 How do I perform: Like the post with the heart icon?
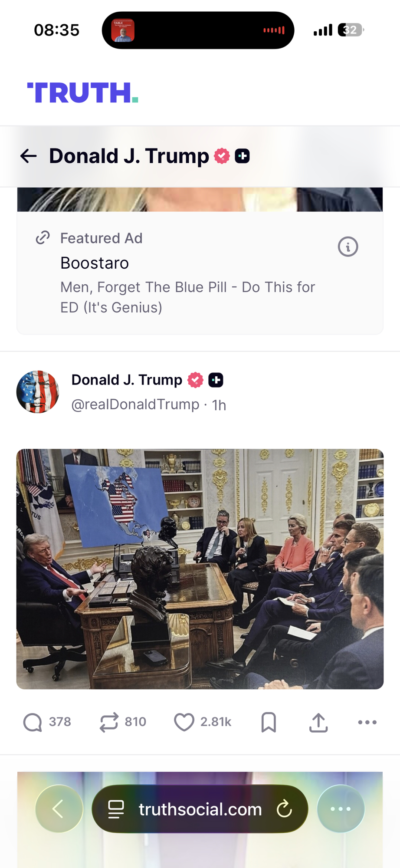[x=184, y=722]
